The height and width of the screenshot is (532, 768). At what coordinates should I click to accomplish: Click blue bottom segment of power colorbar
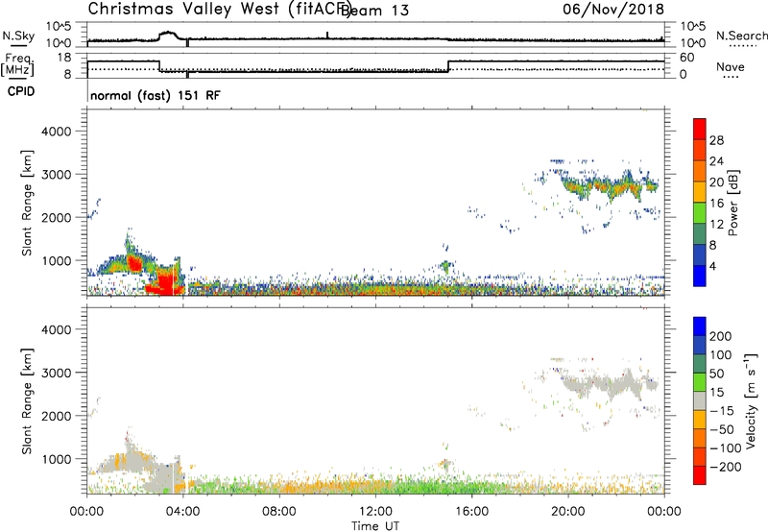(x=700, y=276)
